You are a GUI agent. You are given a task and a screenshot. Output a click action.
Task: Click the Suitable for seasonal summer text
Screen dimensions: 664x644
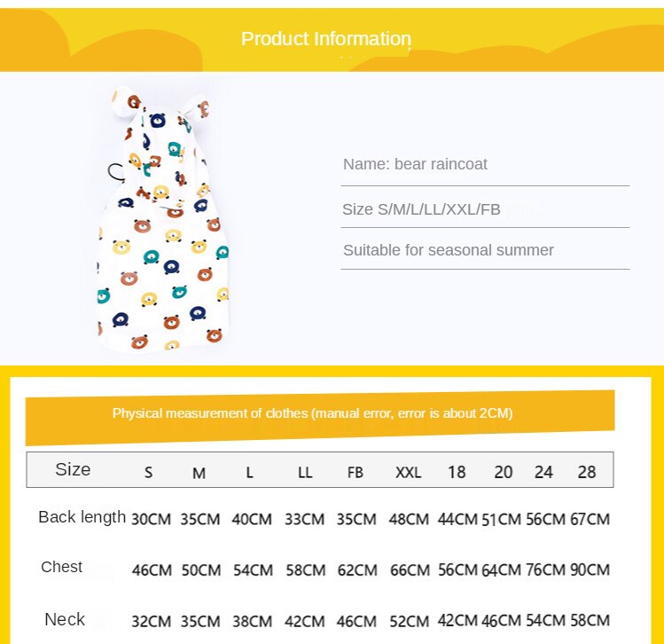coord(449,250)
